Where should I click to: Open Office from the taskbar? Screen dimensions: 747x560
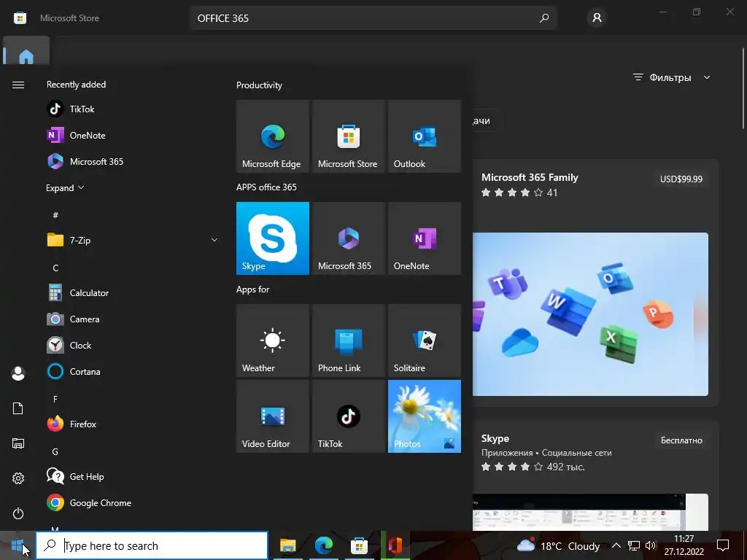(395, 545)
